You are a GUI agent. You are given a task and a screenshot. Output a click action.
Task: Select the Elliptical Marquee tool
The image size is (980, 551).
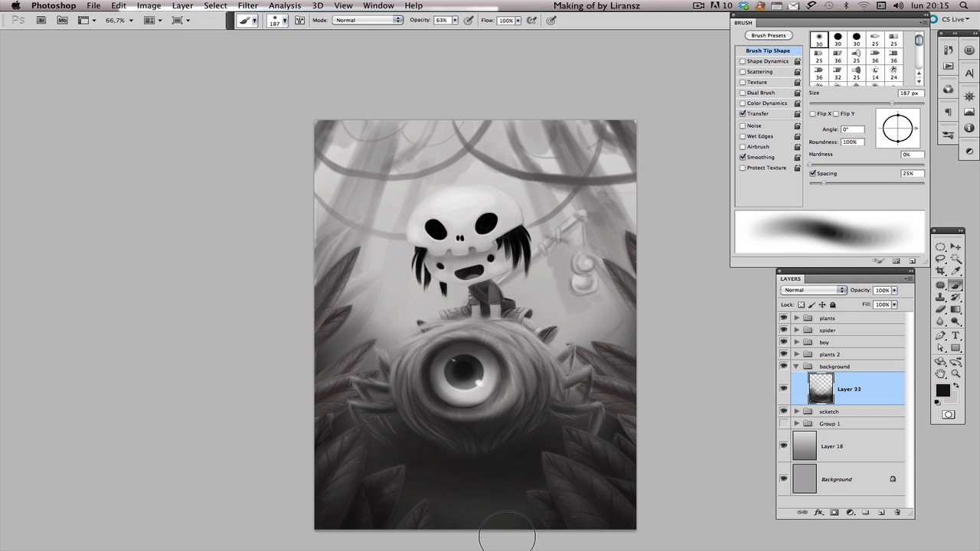(940, 246)
